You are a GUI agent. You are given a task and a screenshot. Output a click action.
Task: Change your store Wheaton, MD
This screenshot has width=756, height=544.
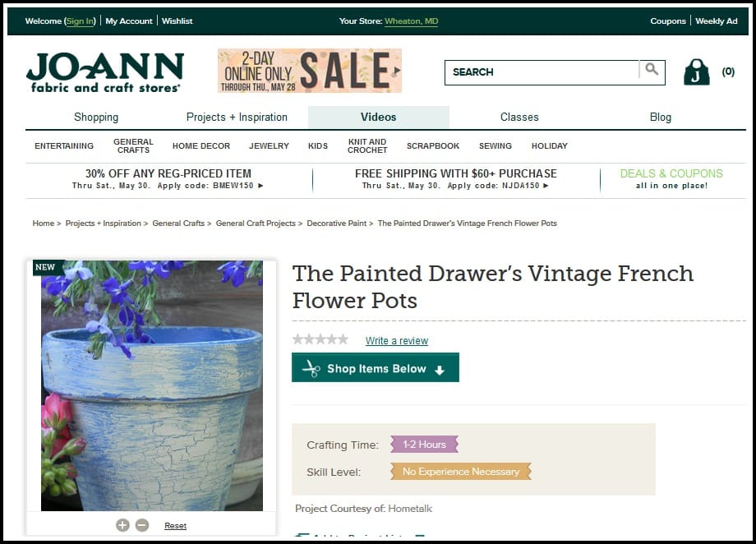tap(411, 21)
